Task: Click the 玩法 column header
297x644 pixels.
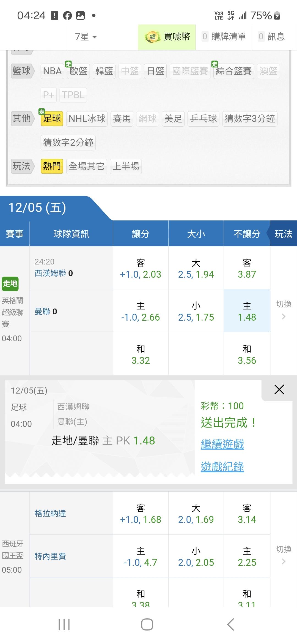Action: click(x=283, y=234)
